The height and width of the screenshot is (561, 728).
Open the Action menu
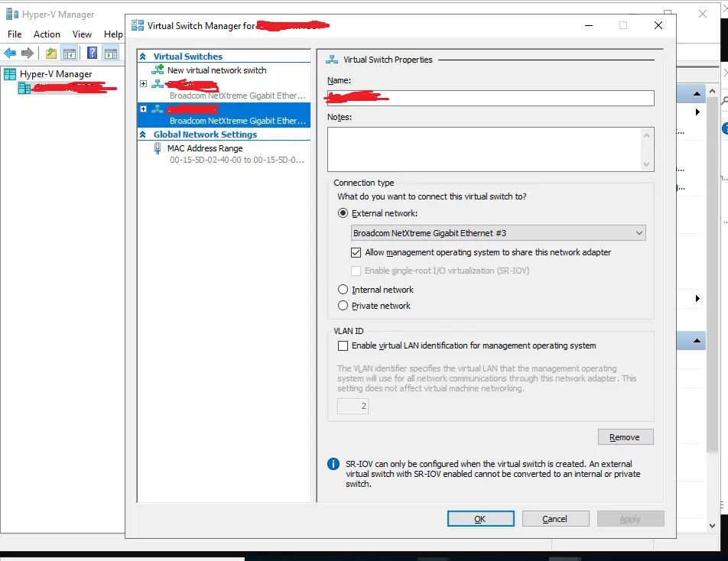pyautogui.click(x=47, y=34)
